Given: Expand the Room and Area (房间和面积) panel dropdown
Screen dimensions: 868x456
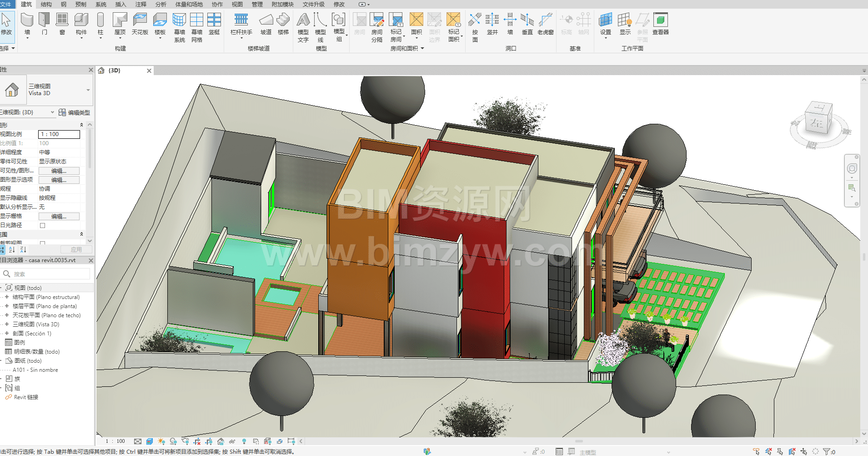Looking at the screenshot, I should coord(422,48).
